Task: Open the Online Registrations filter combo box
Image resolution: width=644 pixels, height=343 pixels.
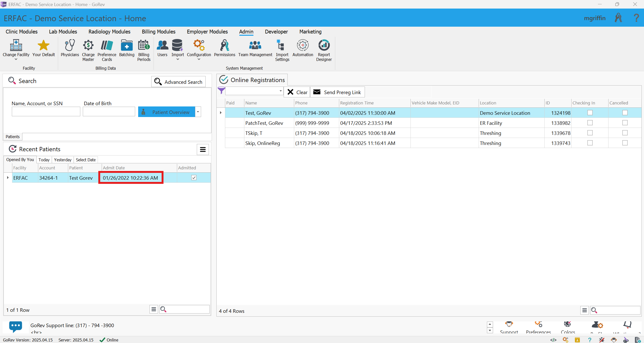Action: coord(254,91)
